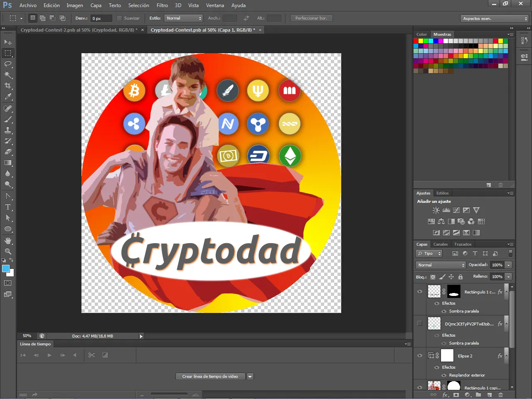This screenshot has height=399, width=532.
Task: Click the zoom level 50% field
Action: 27,336
